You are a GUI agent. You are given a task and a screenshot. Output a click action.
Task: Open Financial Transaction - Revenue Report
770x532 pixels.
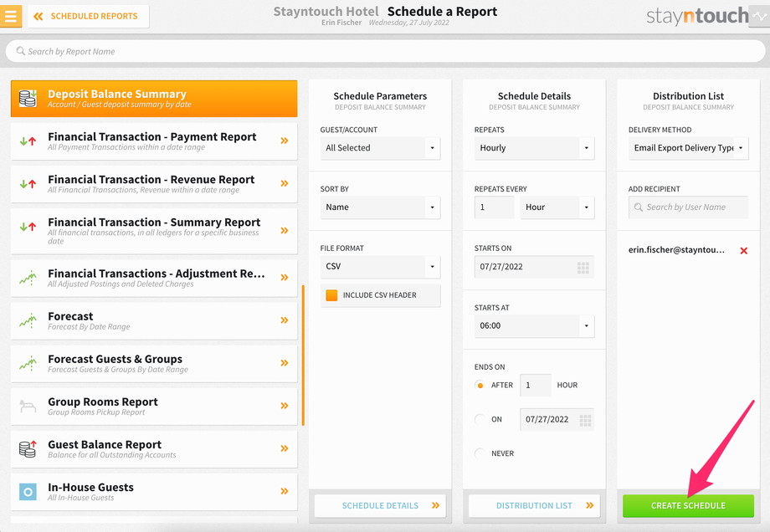coord(154,184)
